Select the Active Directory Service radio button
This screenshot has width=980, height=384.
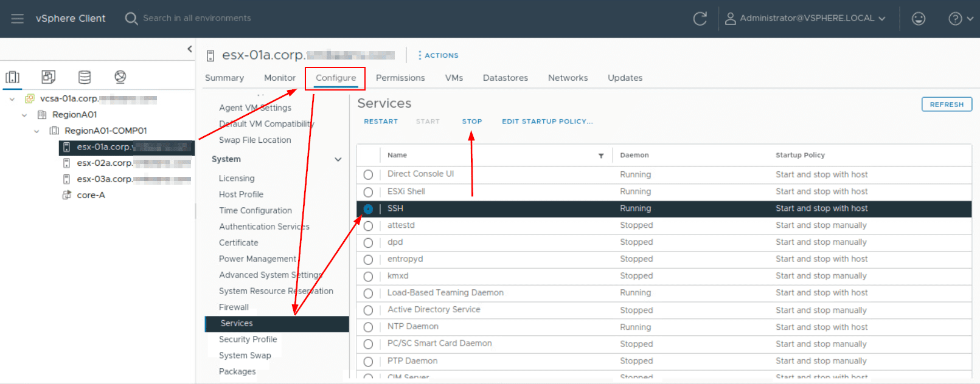[x=368, y=311]
